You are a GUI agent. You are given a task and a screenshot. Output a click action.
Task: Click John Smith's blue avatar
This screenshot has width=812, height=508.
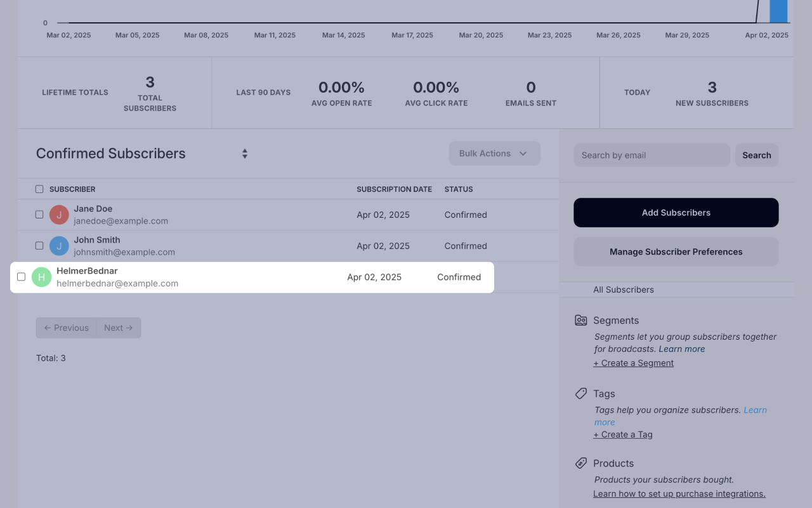59,246
